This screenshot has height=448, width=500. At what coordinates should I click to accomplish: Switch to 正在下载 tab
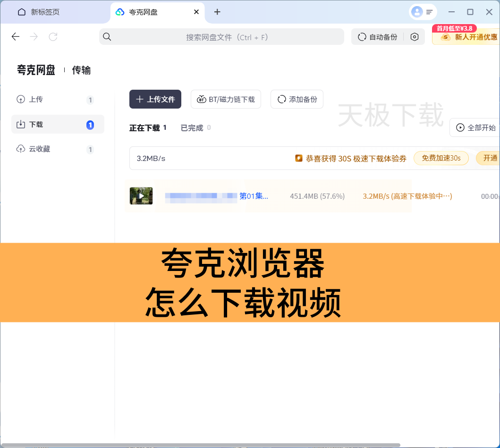click(x=148, y=128)
